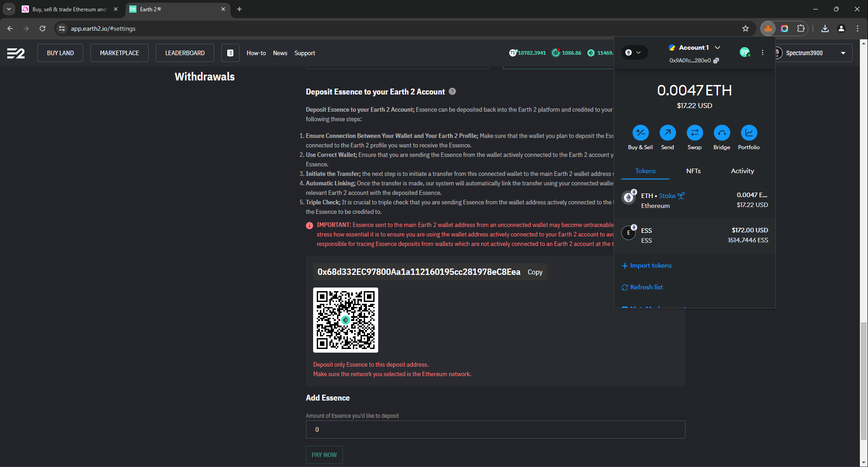Click the MetaMask fox extension icon
This screenshot has height=467, width=868.
[768, 28]
